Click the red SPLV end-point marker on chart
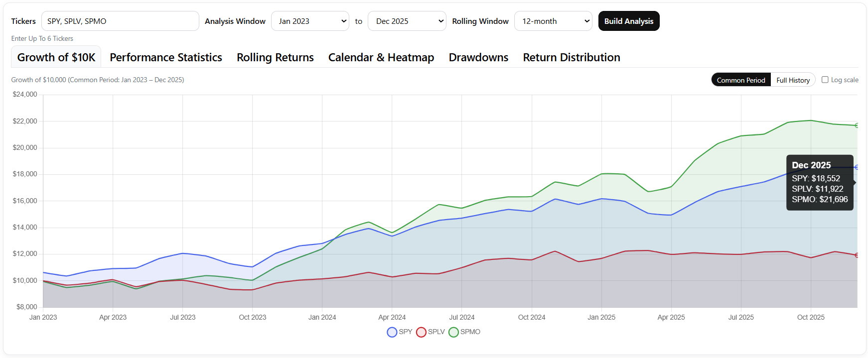The height and width of the screenshot is (358, 868). click(857, 255)
